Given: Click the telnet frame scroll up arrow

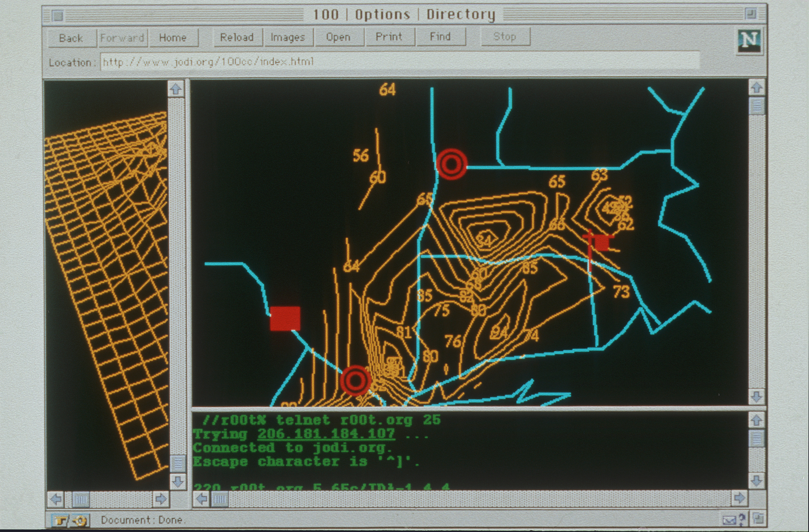Looking at the screenshot, I should tap(757, 420).
